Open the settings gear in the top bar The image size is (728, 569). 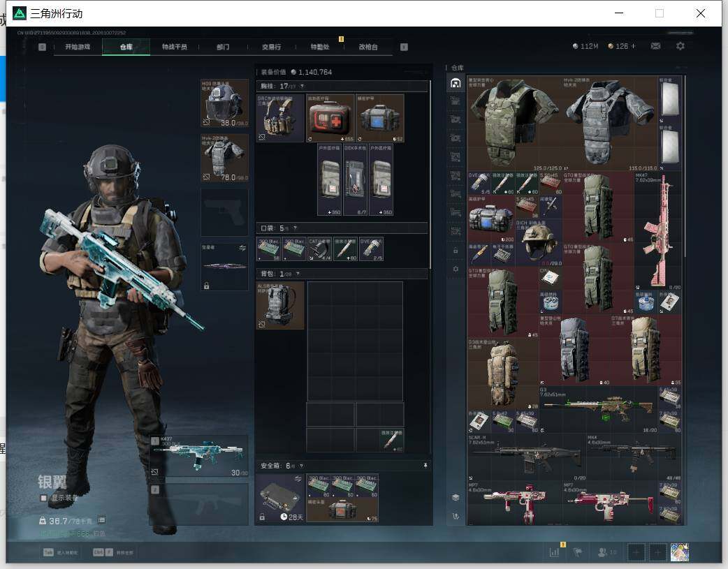pos(680,46)
